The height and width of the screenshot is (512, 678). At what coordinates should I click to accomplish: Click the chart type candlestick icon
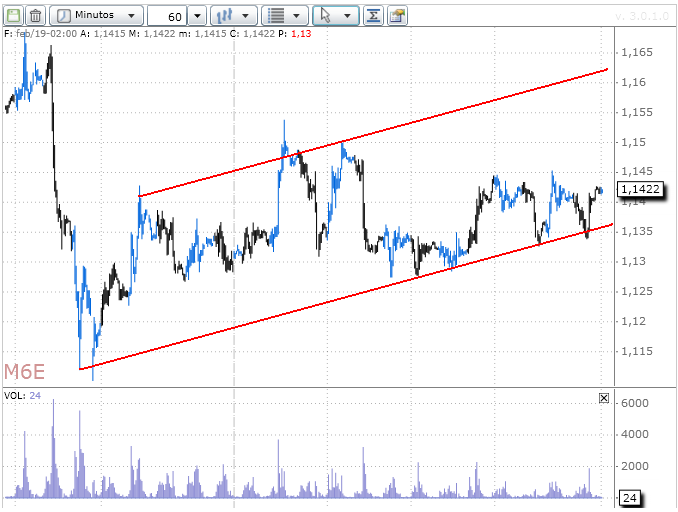(226, 16)
